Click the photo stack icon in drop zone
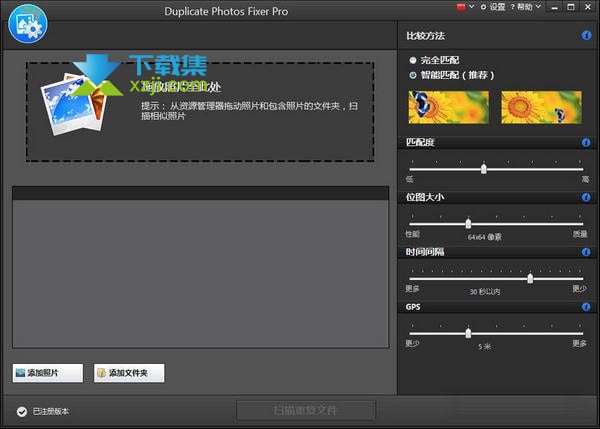600x429 pixels. click(74, 104)
